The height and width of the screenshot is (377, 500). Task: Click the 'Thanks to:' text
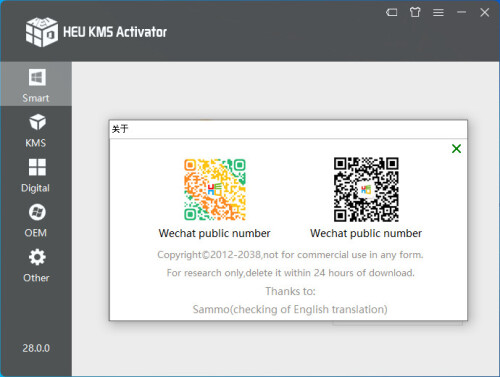(290, 291)
